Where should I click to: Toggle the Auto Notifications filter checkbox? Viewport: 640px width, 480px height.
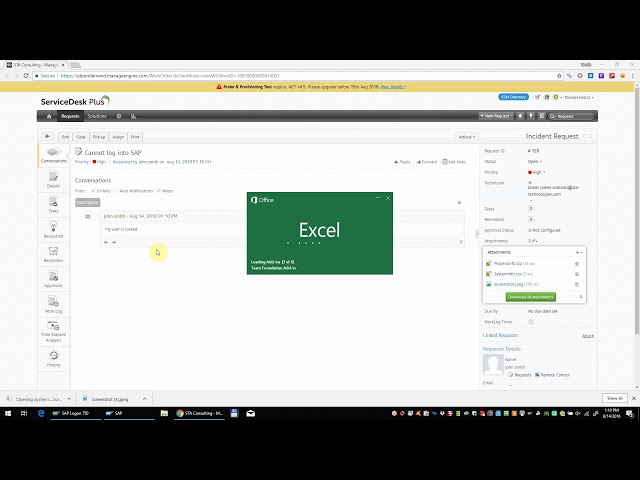click(x=116, y=191)
